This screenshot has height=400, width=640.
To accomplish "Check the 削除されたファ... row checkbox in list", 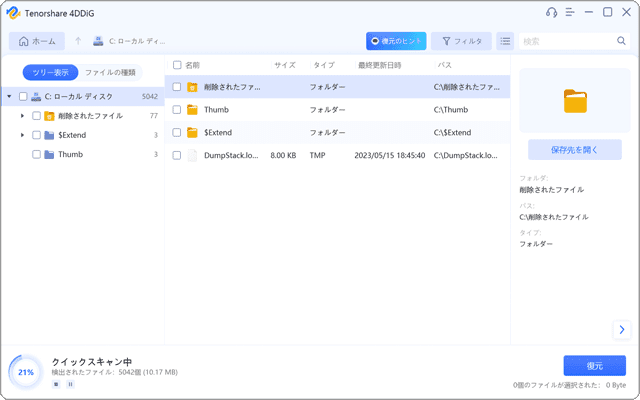I will tap(177, 87).
